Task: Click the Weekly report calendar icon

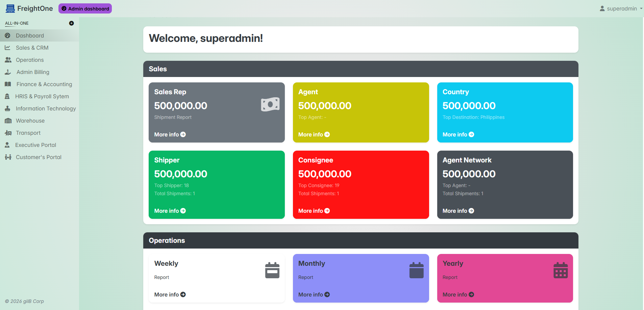Action: tap(272, 270)
